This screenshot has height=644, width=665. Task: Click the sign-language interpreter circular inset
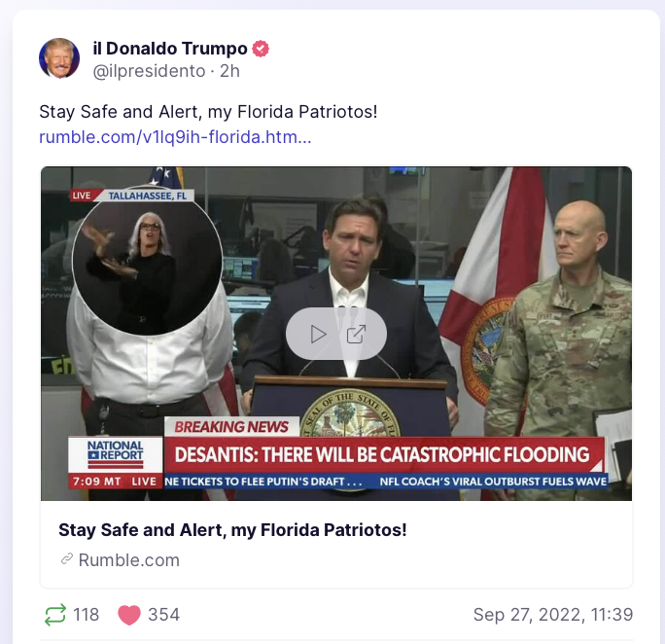[147, 262]
